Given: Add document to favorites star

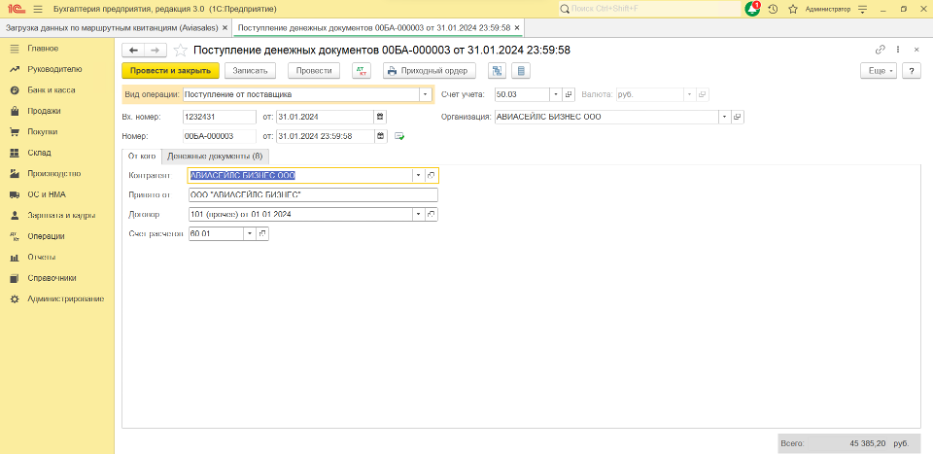Looking at the screenshot, I should (x=180, y=51).
